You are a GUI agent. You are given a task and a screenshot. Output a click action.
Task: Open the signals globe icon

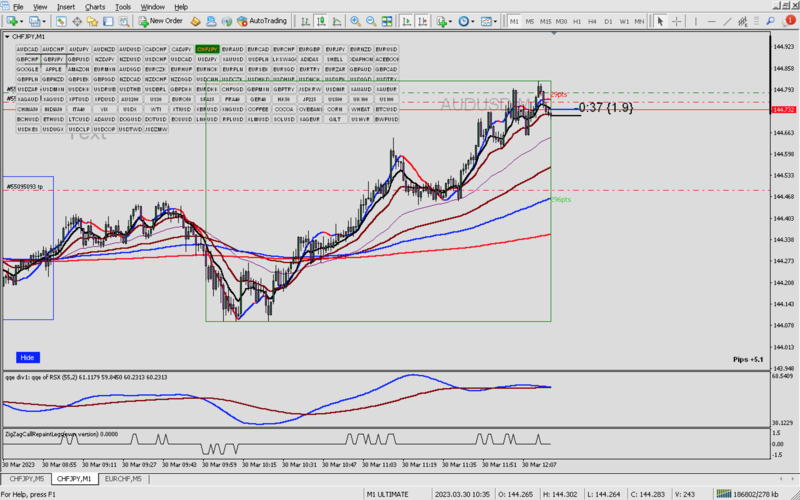(227, 21)
